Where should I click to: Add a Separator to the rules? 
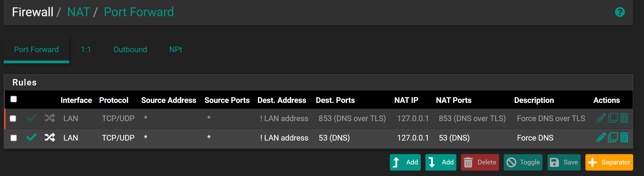point(609,162)
